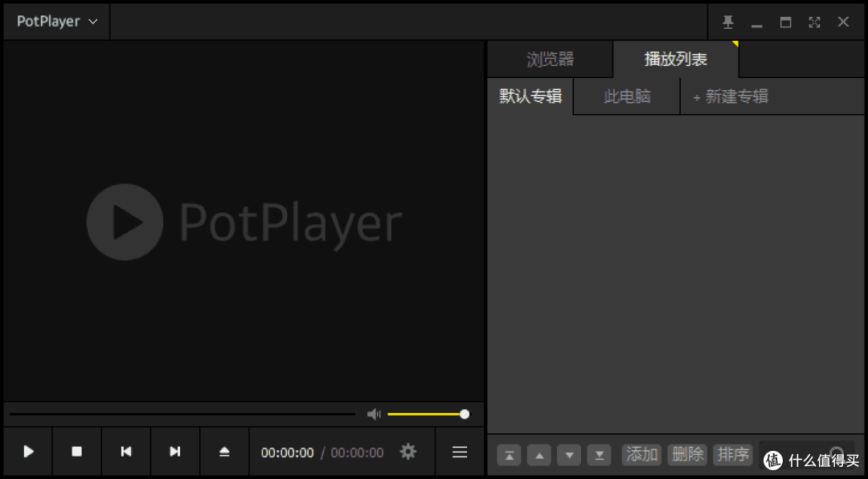Open the 此电脑 tab
Viewport: 868px width, 479px height.
click(627, 96)
